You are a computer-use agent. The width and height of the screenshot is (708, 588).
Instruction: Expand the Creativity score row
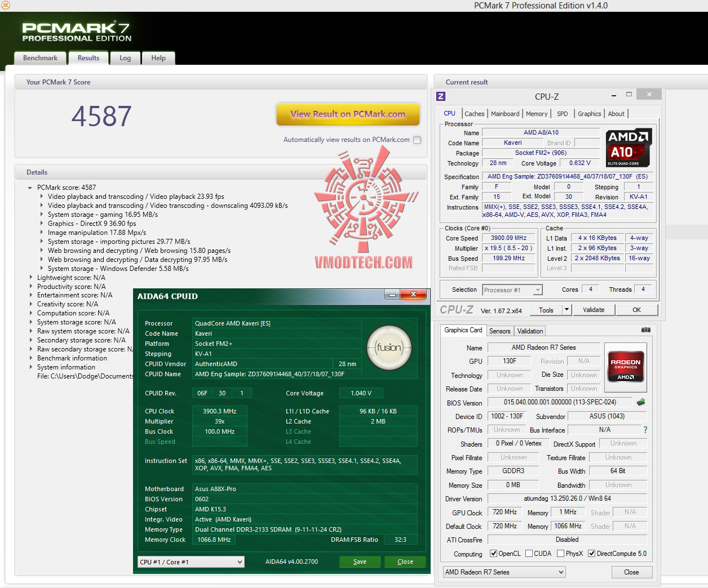pos(31,304)
